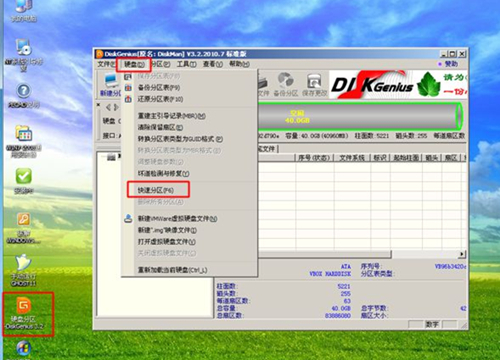Open the 帮助 menu
This screenshot has width=500, height=360.
click(239, 64)
